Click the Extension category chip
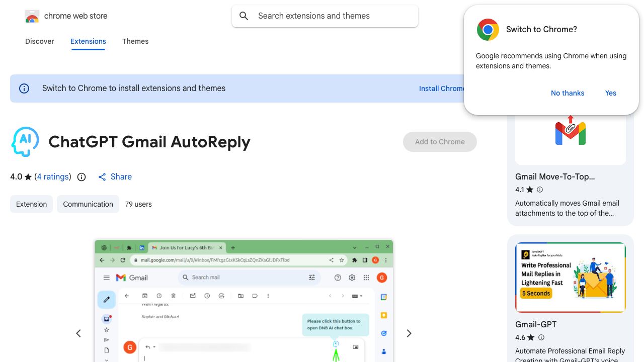644x362 pixels. tap(31, 204)
